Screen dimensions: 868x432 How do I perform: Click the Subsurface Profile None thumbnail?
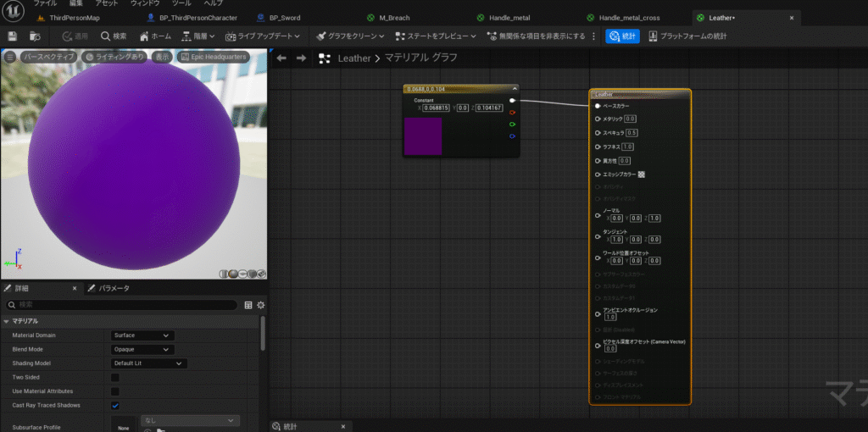tap(124, 424)
